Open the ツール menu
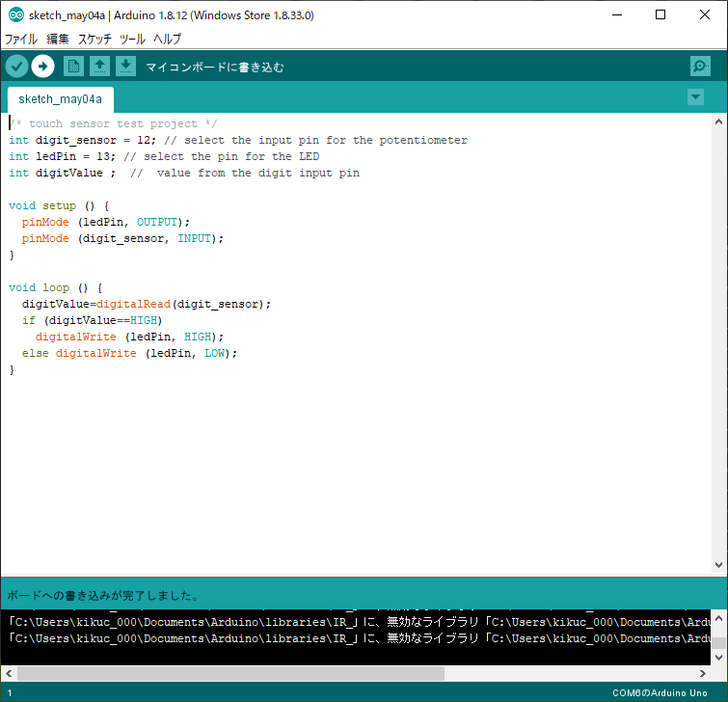The image size is (728, 702). point(132,40)
